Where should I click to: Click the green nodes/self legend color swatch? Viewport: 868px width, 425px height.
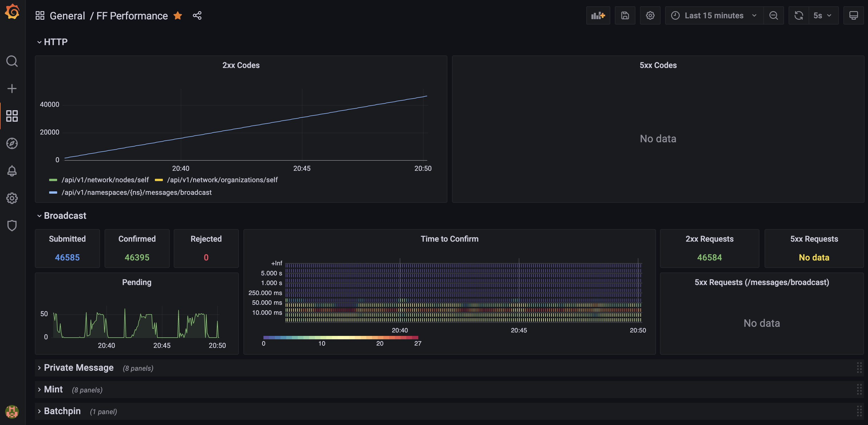pyautogui.click(x=53, y=180)
